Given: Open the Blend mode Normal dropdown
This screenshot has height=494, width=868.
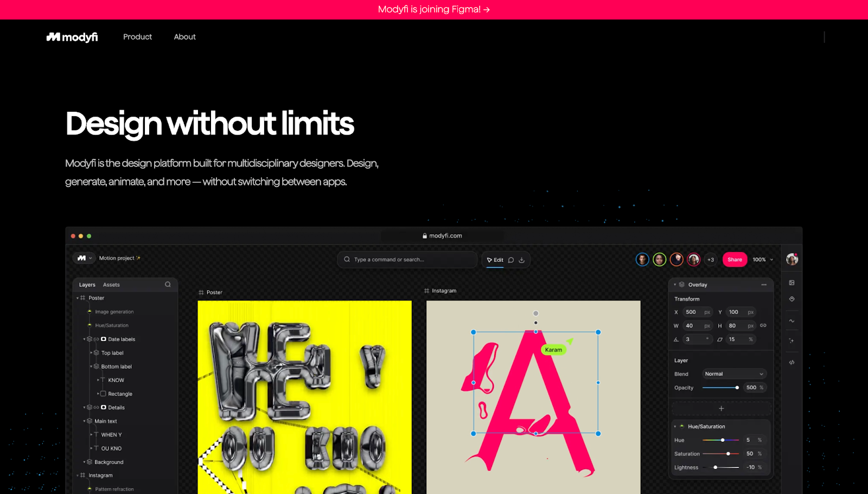Looking at the screenshot, I should click(734, 374).
